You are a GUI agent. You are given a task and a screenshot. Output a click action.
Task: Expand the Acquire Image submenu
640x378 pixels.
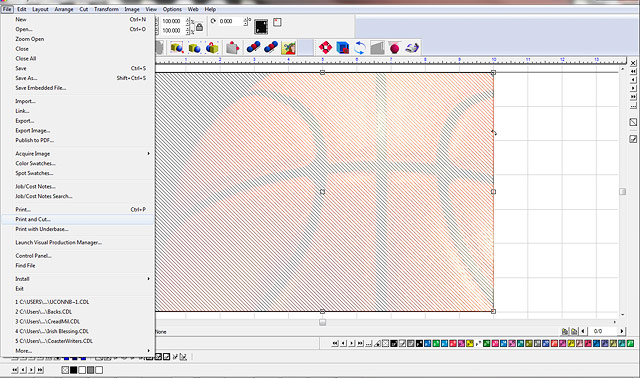78,153
